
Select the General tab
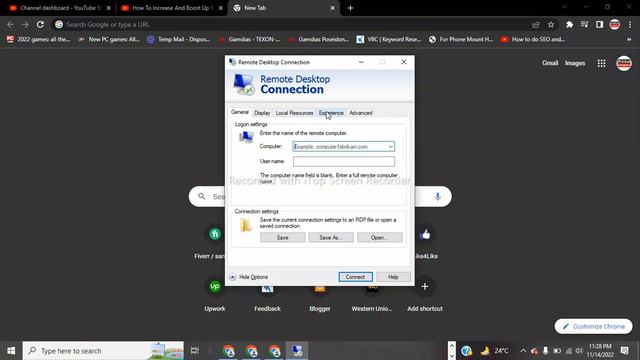pyautogui.click(x=240, y=112)
